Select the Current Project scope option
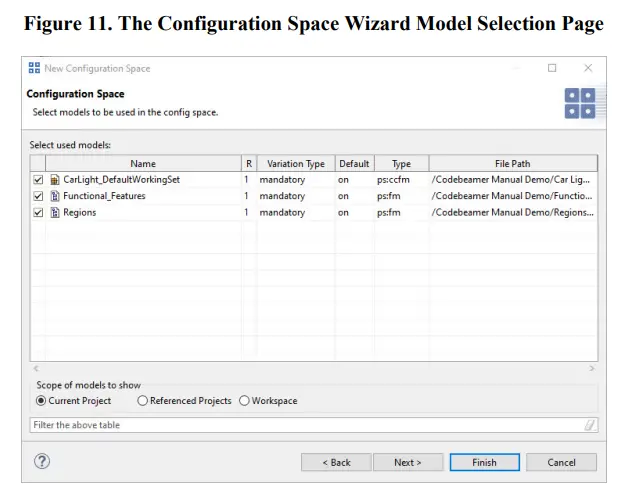The height and width of the screenshot is (489, 620). [x=41, y=401]
